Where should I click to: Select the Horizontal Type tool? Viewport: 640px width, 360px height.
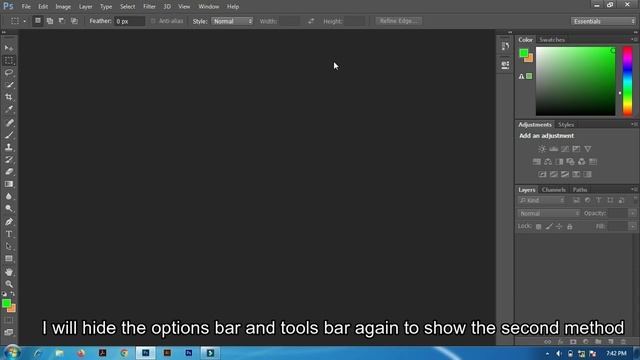(9, 234)
